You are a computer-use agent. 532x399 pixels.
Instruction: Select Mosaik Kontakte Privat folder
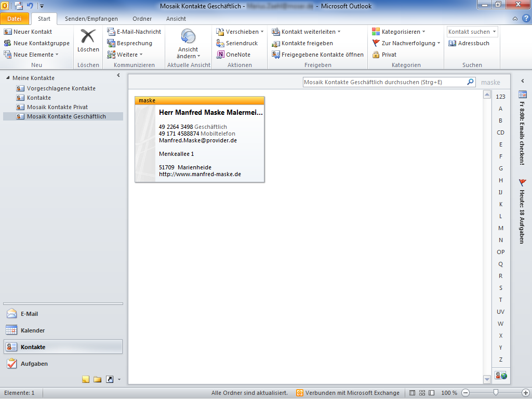pyautogui.click(x=57, y=107)
